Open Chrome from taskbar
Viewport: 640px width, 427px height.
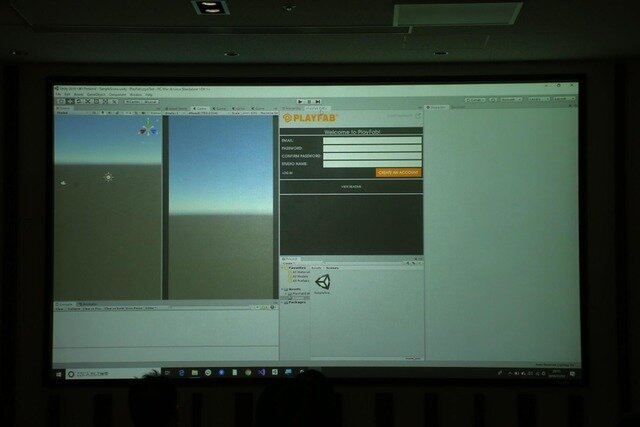248,372
